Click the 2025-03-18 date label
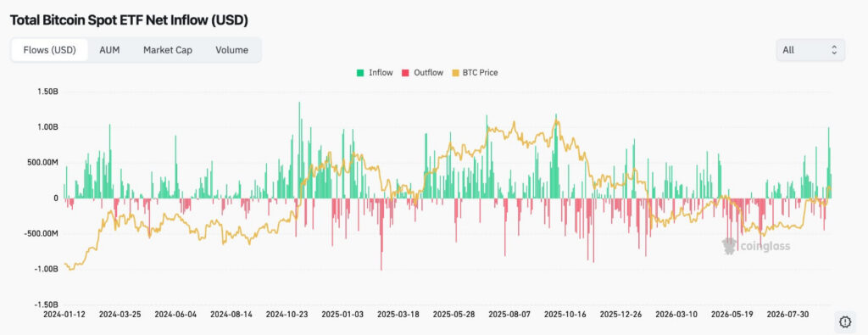The image size is (868, 335). point(398,315)
